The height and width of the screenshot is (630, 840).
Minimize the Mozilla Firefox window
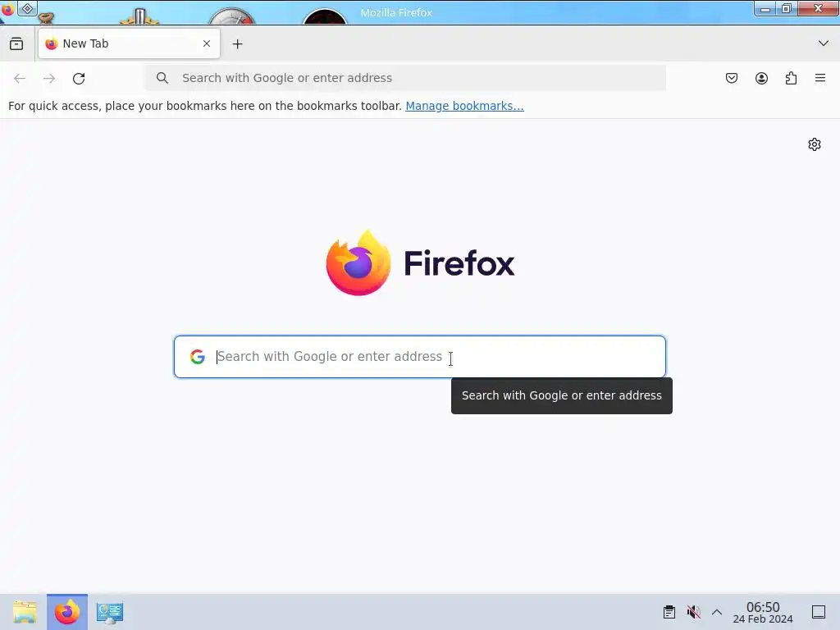(x=765, y=9)
